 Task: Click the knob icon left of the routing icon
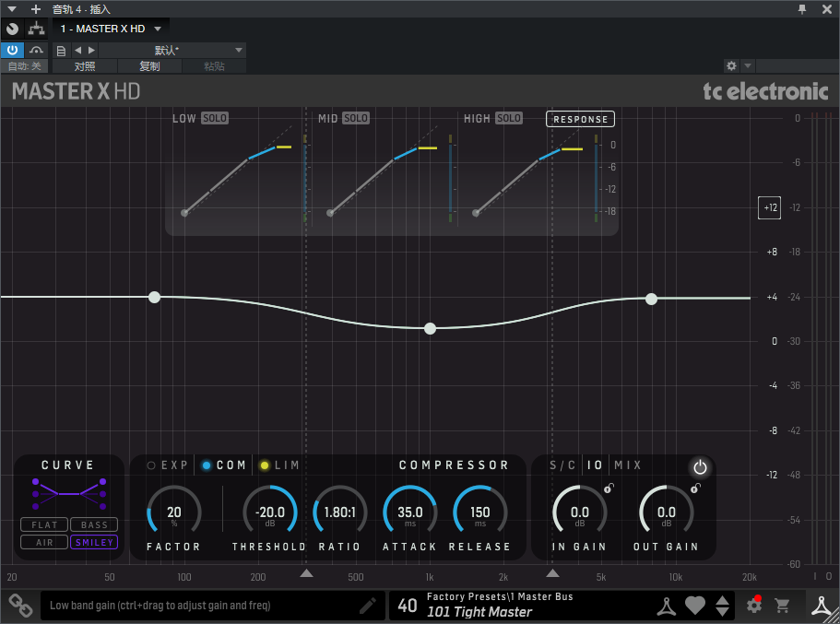[12, 29]
